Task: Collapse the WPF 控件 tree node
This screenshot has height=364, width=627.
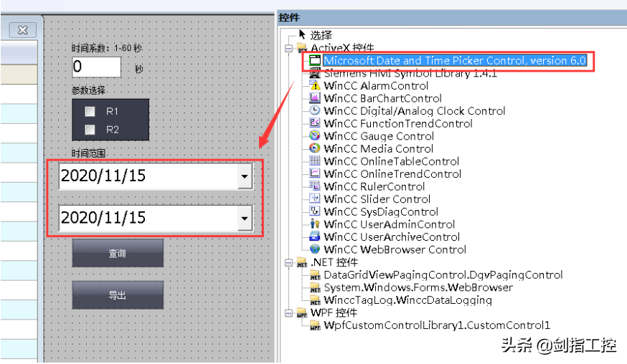Action: tap(289, 312)
